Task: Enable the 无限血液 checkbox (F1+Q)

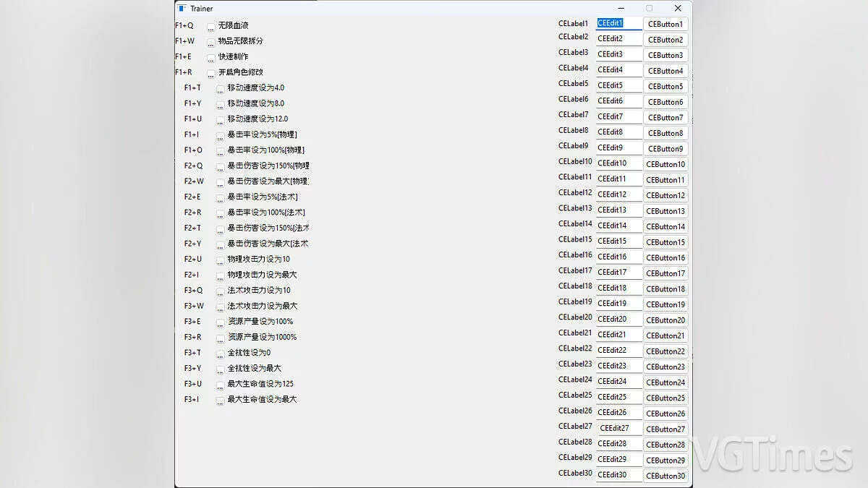Action: pyautogui.click(x=211, y=27)
